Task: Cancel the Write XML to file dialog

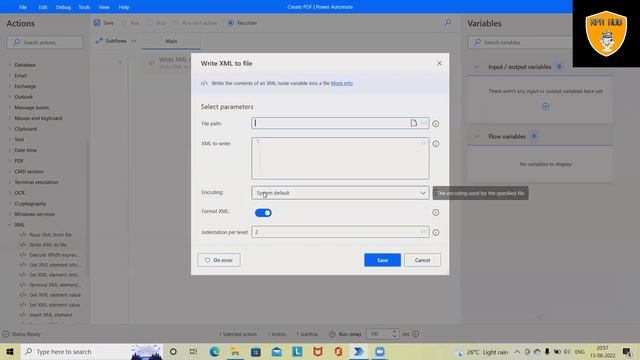Action: (x=422, y=260)
